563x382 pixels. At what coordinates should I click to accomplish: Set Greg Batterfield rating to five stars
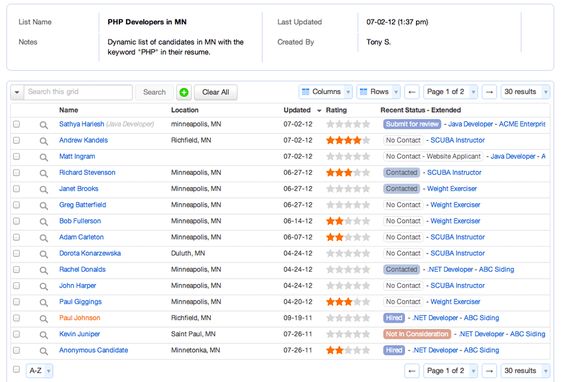[366, 205]
